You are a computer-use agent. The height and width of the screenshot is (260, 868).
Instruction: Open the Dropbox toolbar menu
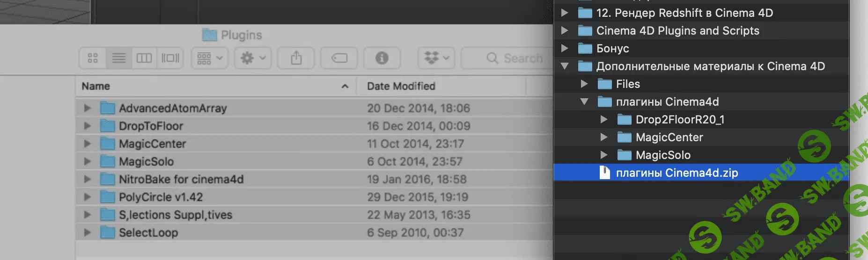436,58
